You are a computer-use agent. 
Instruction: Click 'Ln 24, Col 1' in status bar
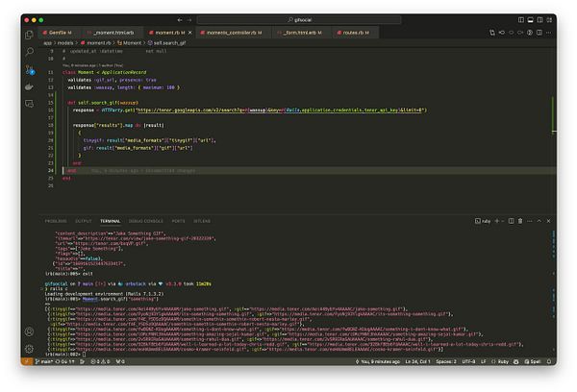tap(417, 361)
